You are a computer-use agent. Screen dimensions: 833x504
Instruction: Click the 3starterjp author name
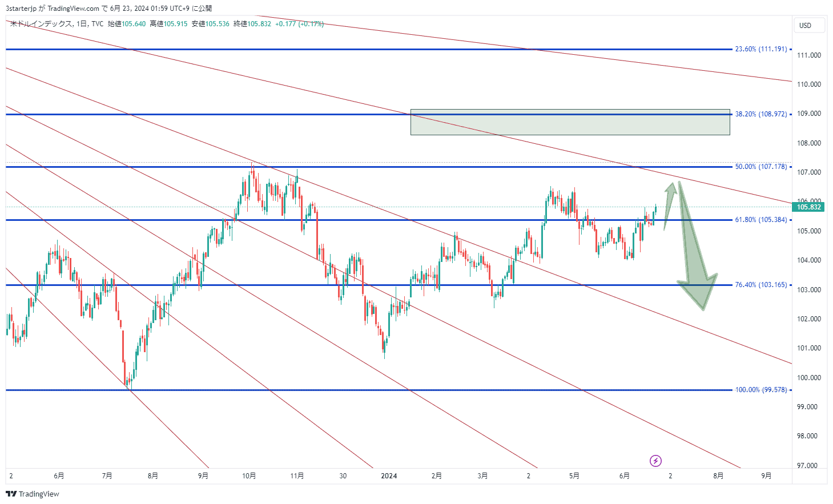(21, 8)
